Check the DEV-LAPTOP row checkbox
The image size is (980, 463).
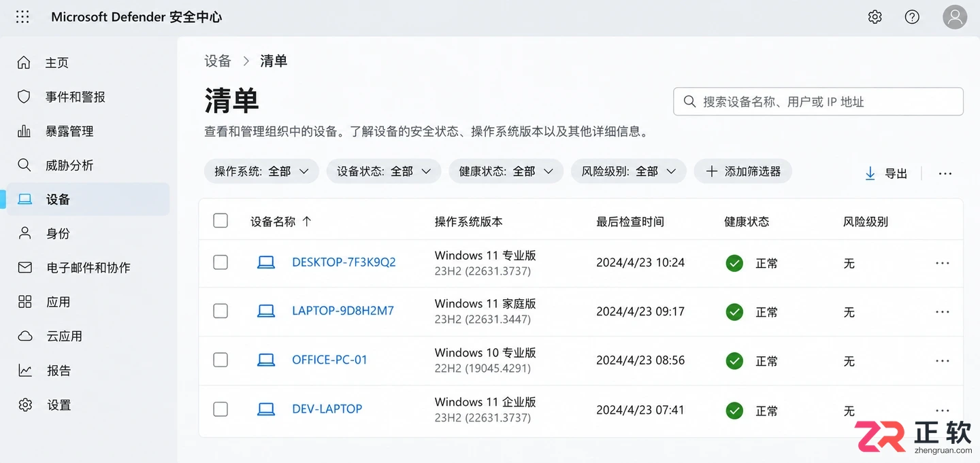click(220, 409)
